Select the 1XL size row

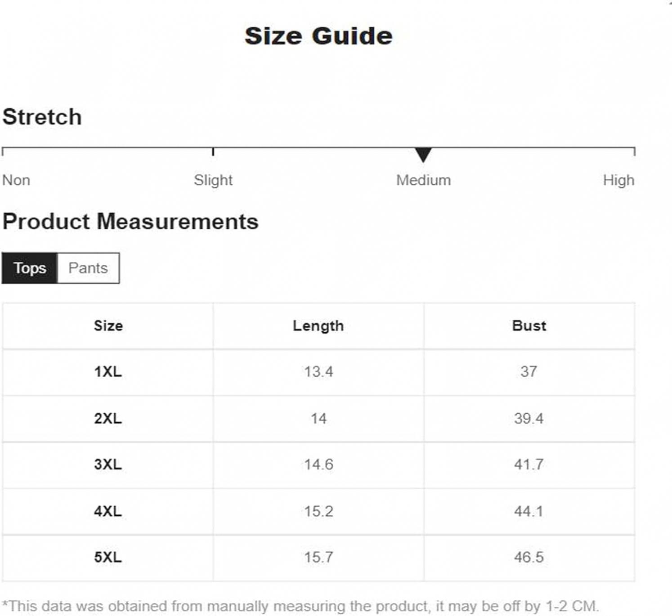(318, 372)
